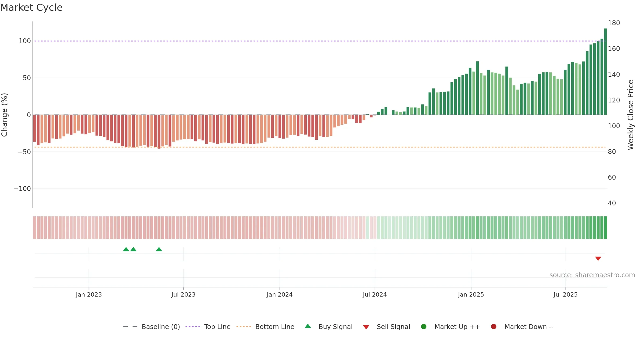Click the darkest green heat strip cell at right end
This screenshot has height=362, width=644.
605,228
